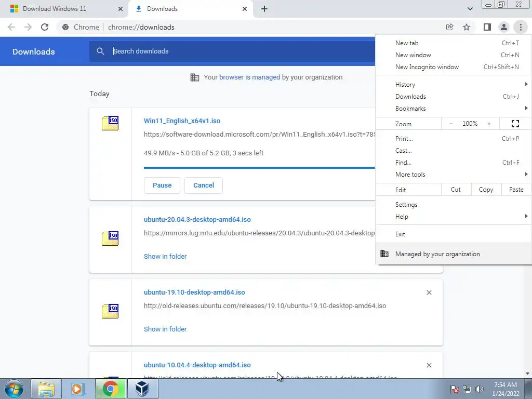Show ubuntu-19.10 ISO in folder
The width and height of the screenshot is (532, 399).
(165, 329)
